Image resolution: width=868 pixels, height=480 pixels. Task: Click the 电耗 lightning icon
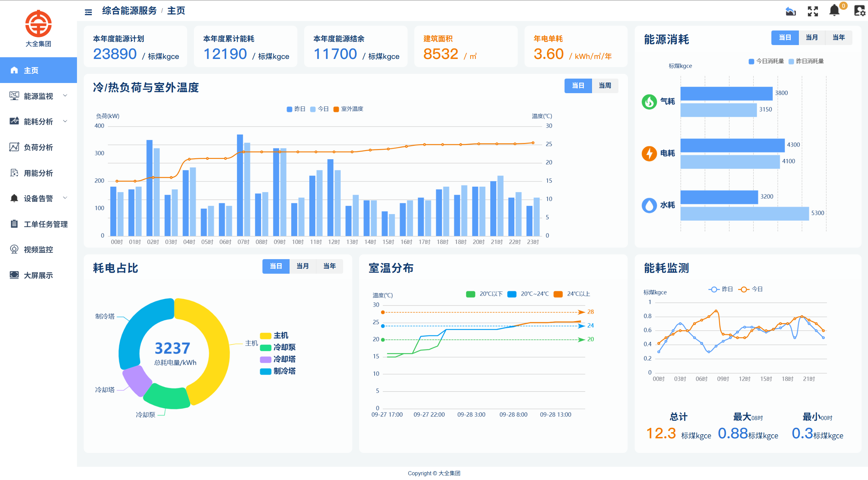coord(649,153)
